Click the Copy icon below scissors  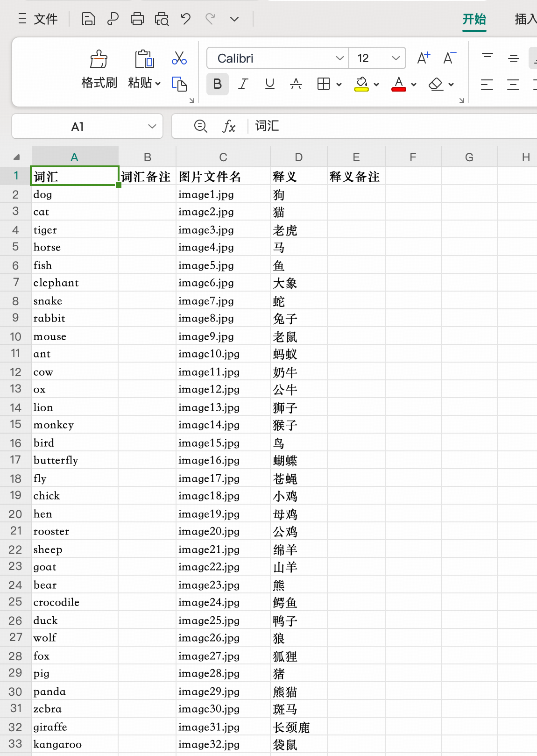coord(179,84)
